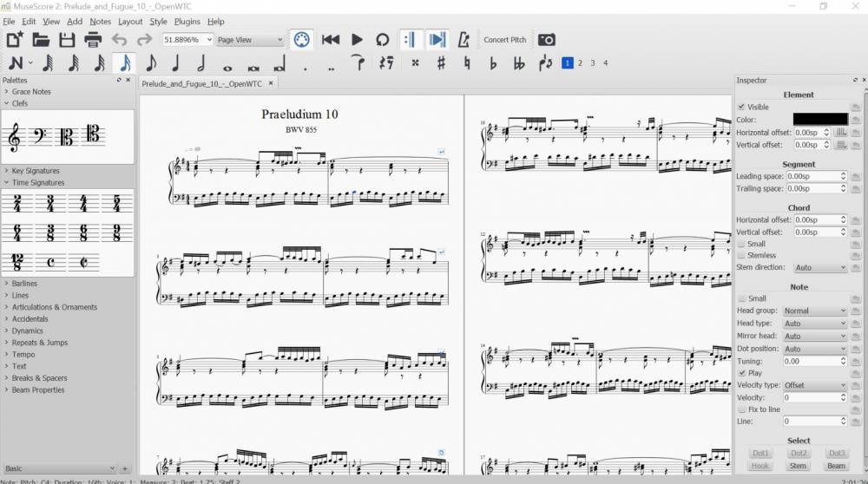Viewport: 868px width, 484px height.
Task: Open the Edit menu
Action: coord(29,22)
